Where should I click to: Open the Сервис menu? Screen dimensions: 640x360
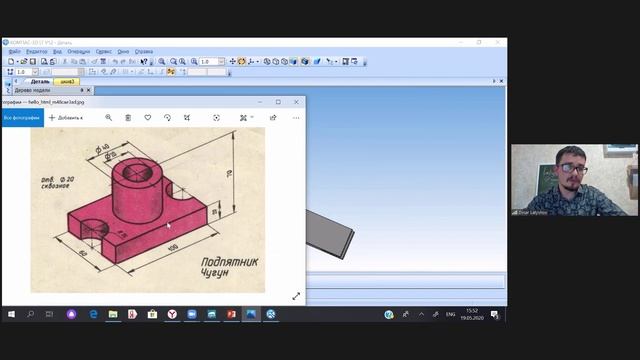tap(104, 51)
